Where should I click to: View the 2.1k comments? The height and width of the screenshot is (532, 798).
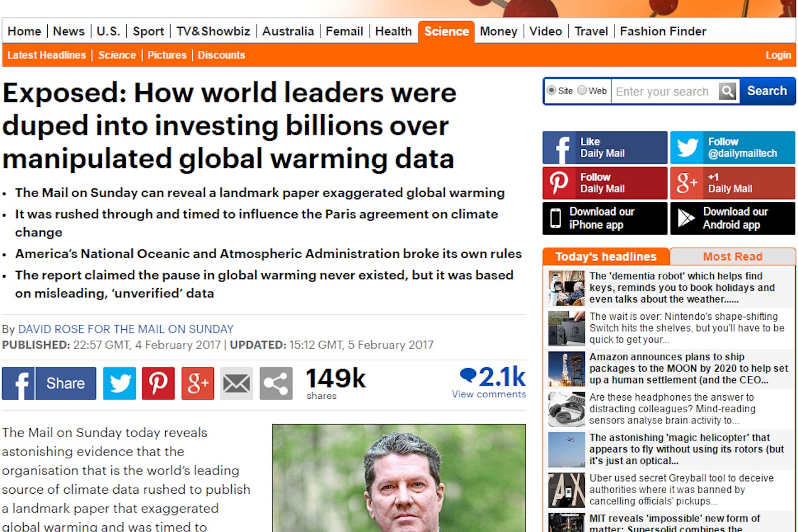(489, 394)
